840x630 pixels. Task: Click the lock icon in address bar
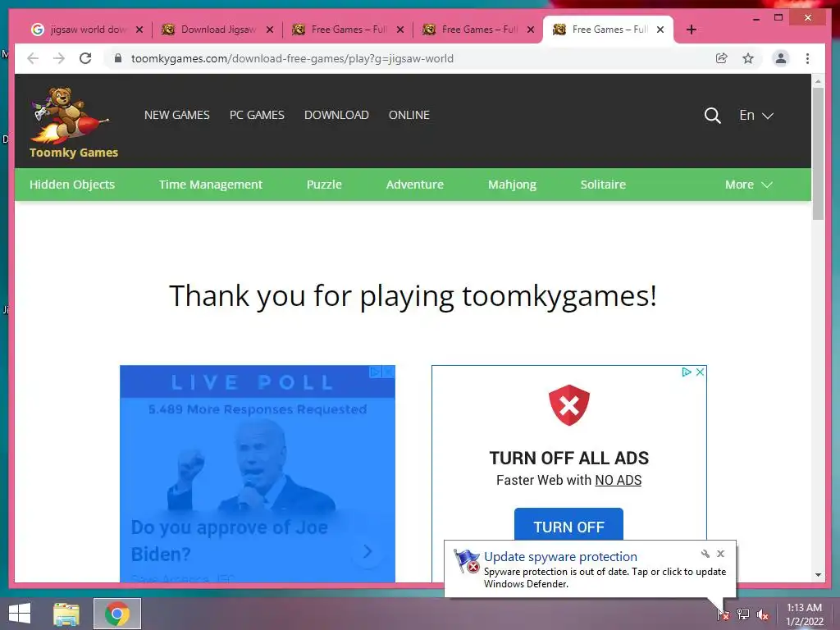[x=118, y=58]
